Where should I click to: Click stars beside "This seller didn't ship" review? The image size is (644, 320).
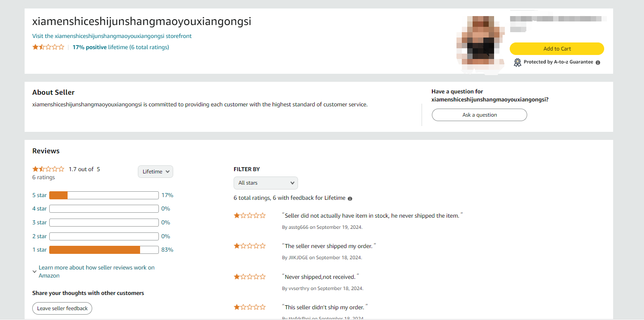pos(250,307)
